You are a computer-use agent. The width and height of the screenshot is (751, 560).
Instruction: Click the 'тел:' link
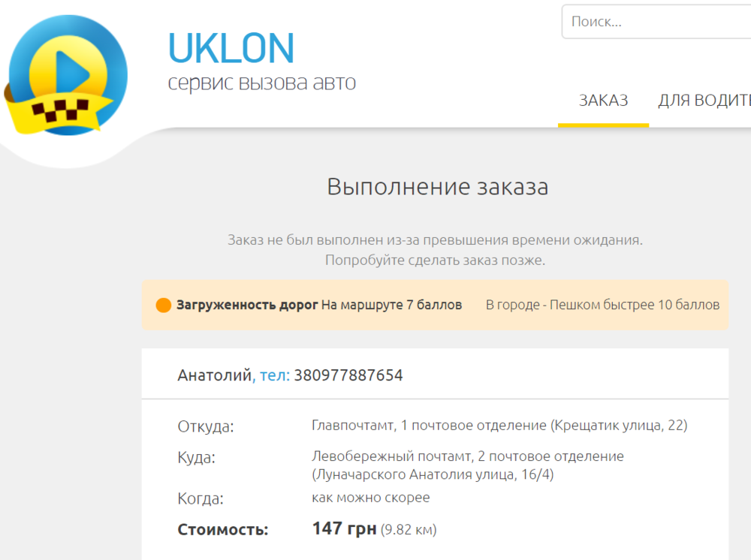274,375
